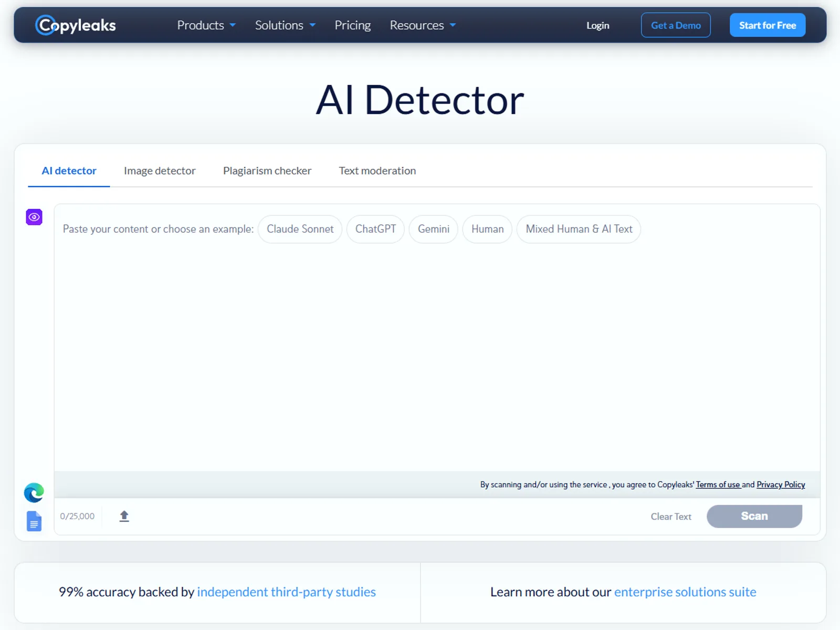Click the Get a Demo button
The width and height of the screenshot is (840, 630).
coord(676,25)
